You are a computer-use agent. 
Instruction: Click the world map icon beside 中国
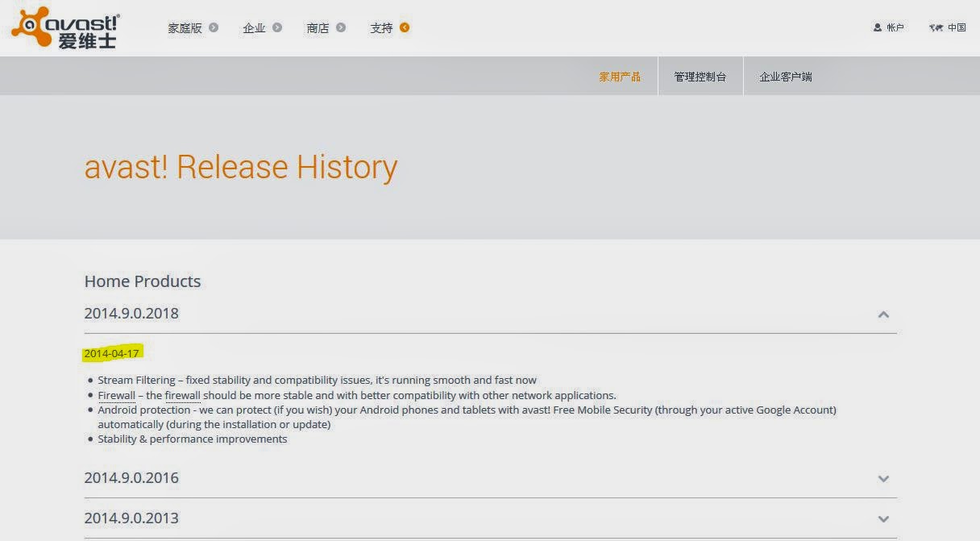coord(936,27)
